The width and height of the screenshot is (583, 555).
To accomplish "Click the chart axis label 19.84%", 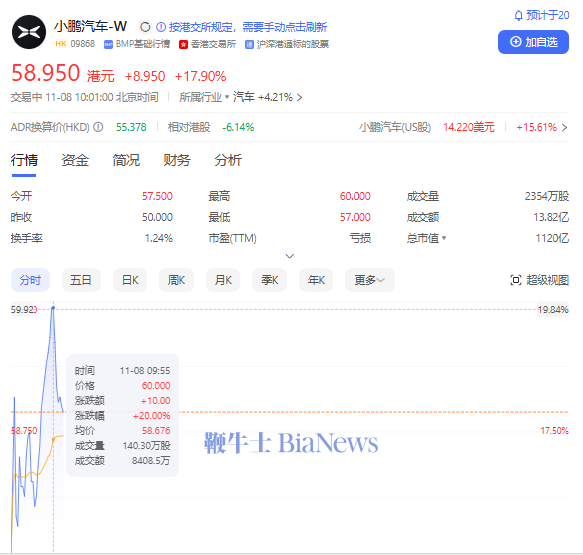I will (x=553, y=310).
